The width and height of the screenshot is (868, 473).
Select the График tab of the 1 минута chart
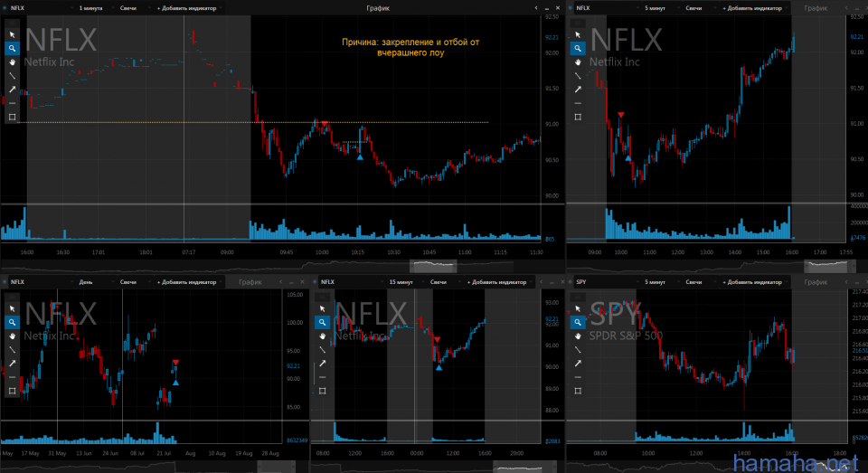[378, 8]
